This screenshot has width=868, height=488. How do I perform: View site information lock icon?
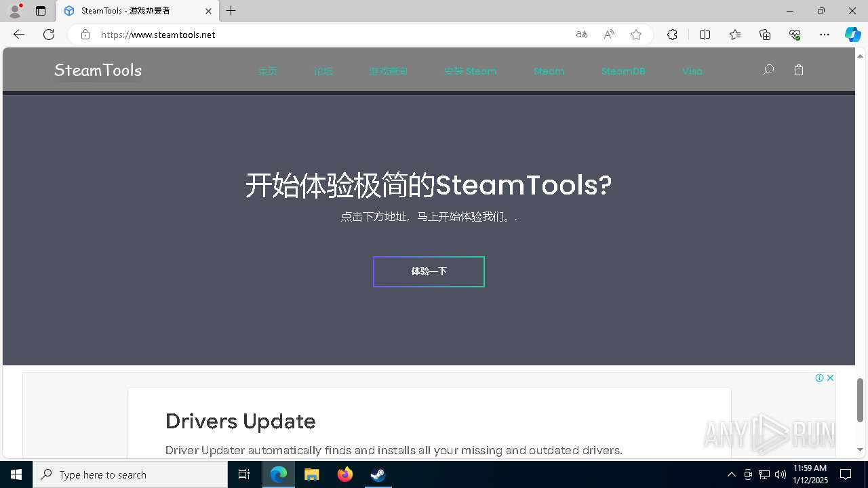(x=85, y=35)
